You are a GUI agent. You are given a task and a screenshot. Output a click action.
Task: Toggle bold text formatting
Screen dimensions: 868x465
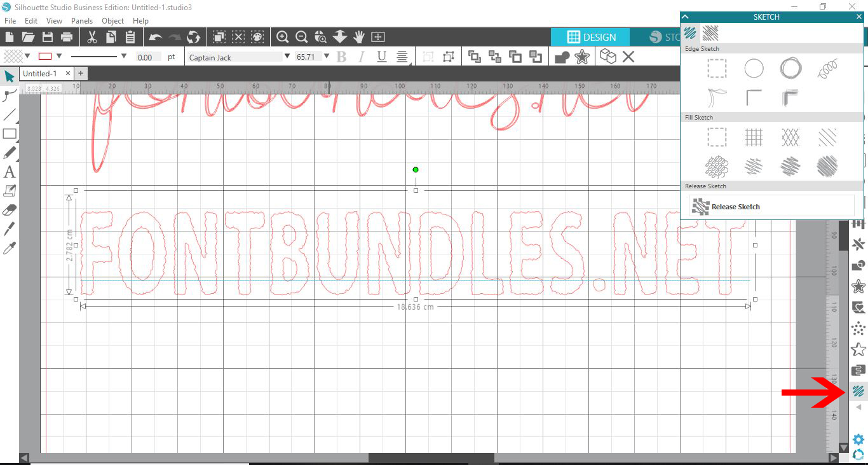click(341, 57)
